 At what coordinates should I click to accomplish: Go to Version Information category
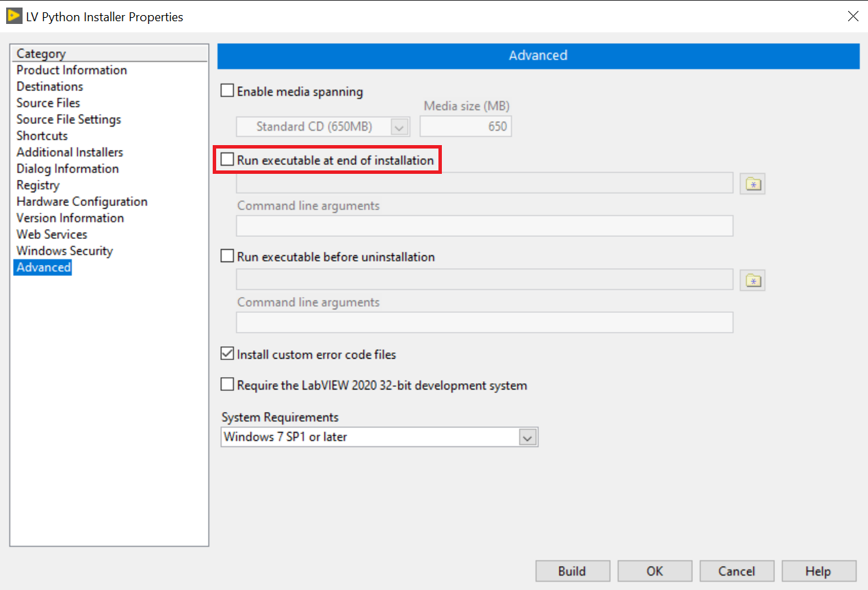[70, 218]
